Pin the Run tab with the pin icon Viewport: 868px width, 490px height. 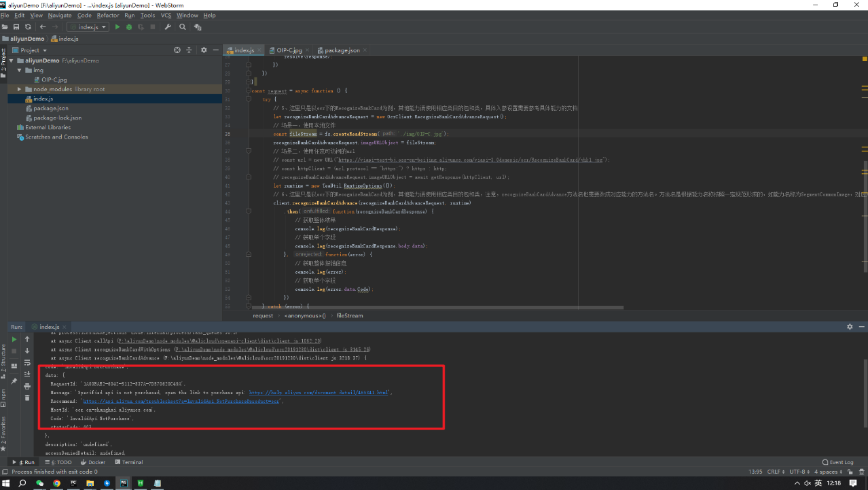[x=14, y=381]
